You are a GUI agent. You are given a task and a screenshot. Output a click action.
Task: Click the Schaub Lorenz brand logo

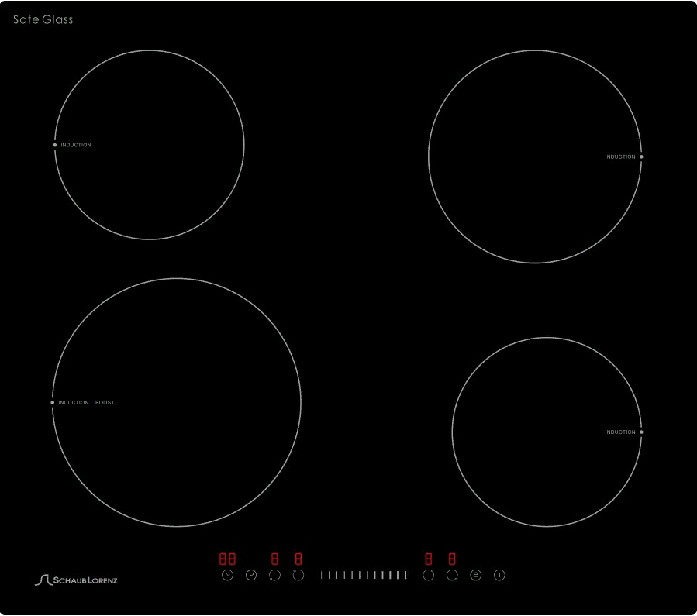[x=76, y=580]
